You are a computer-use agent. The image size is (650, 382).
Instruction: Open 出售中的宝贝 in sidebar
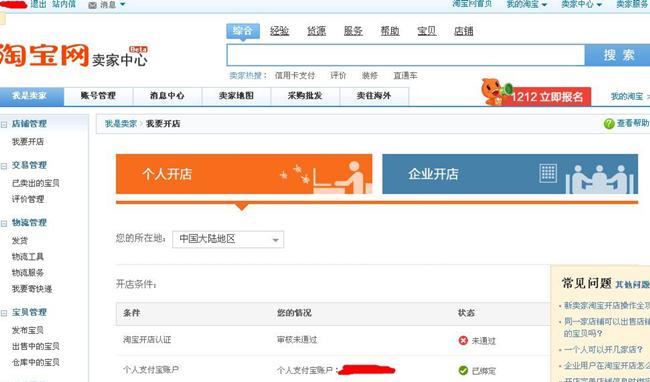pos(36,346)
